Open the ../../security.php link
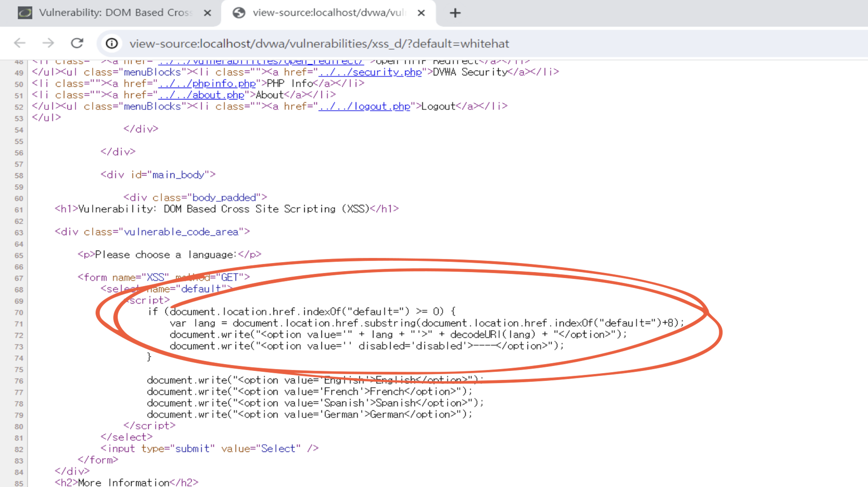The image size is (868, 487). point(370,72)
